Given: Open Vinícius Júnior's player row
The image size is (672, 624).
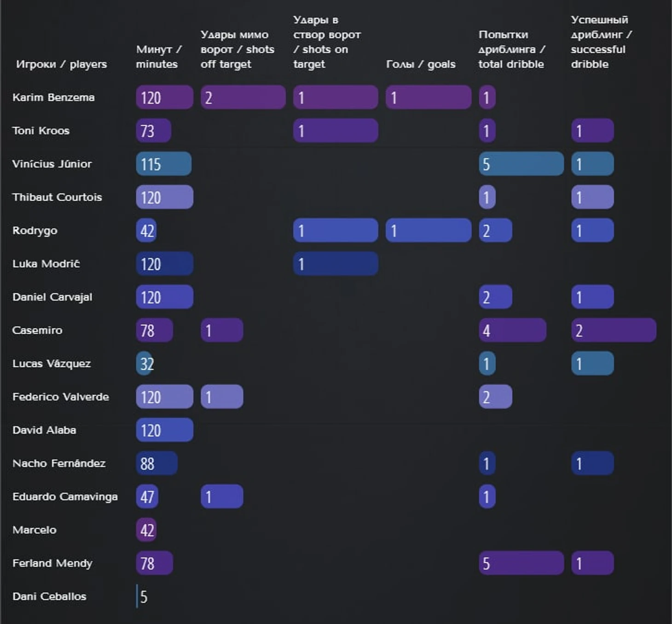Looking at the screenshot, I should pos(52,164).
